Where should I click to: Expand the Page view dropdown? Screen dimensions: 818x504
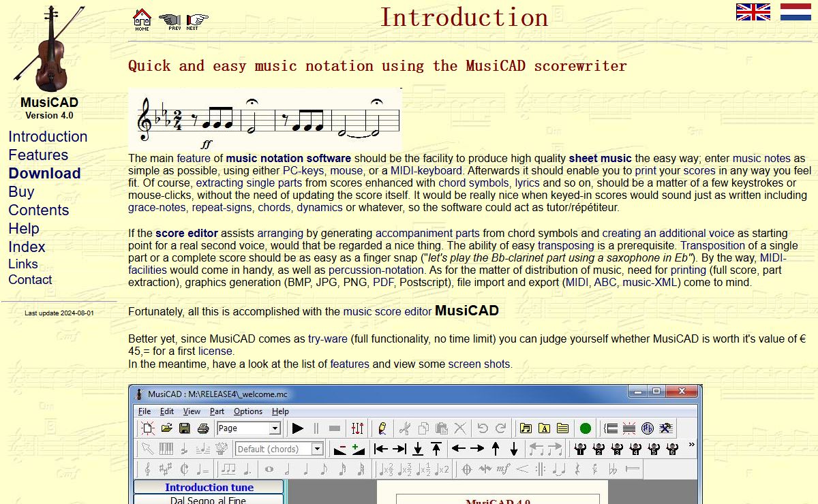click(275, 428)
